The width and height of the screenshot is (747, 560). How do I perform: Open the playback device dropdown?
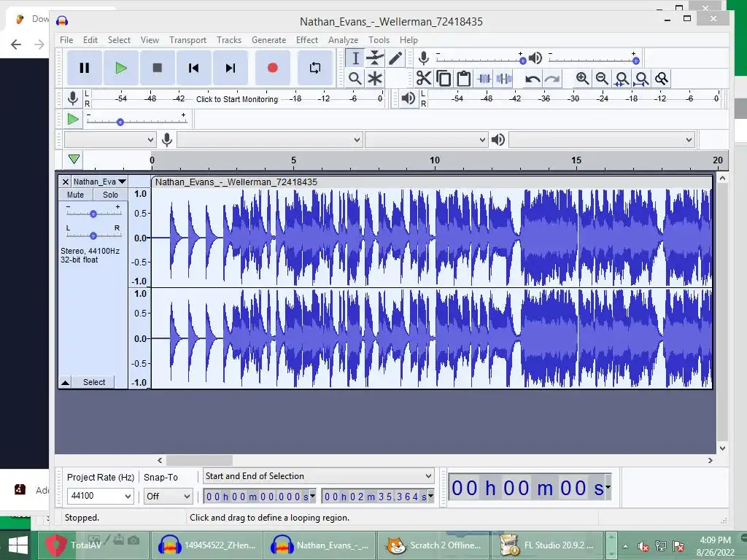[602, 140]
